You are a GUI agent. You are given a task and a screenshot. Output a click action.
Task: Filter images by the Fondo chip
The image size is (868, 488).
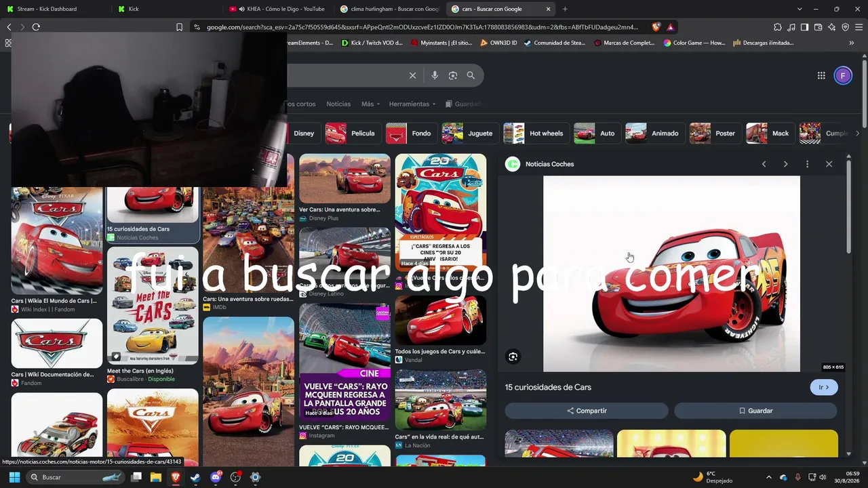tap(411, 134)
